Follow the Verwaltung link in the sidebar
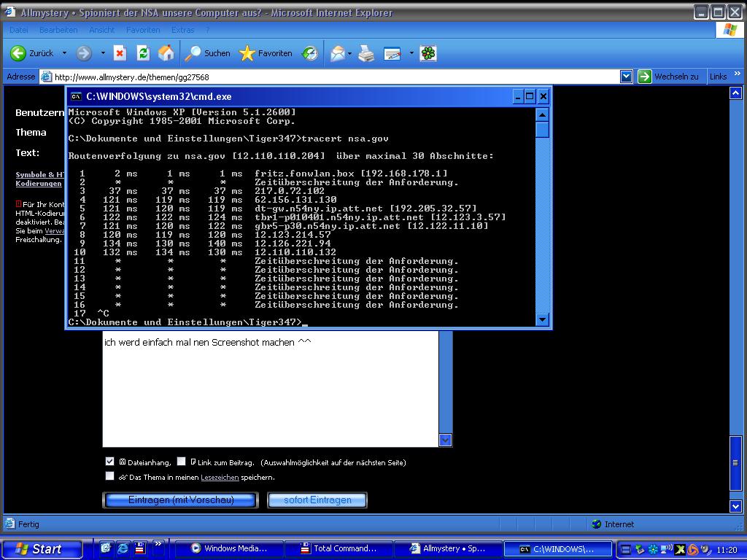Viewport: 747px width, 560px height. tap(54, 231)
